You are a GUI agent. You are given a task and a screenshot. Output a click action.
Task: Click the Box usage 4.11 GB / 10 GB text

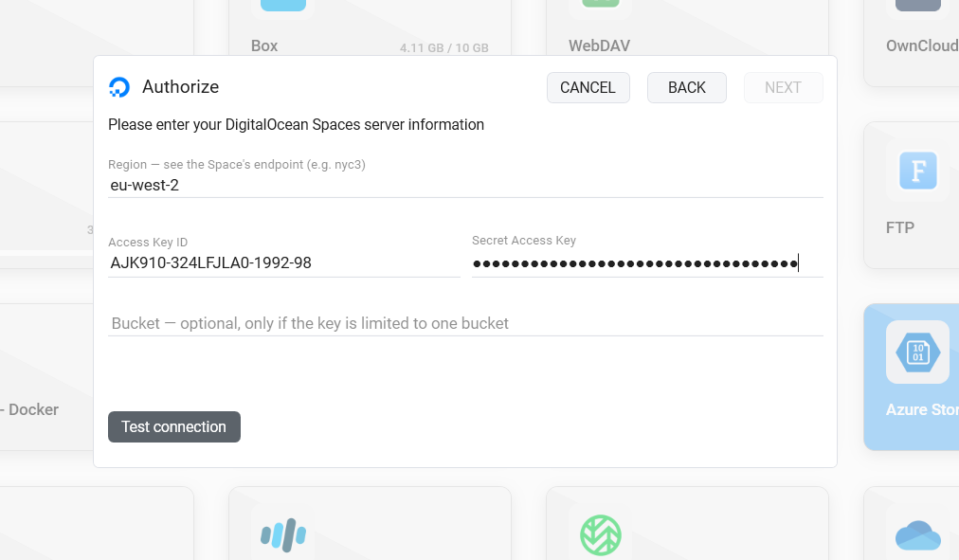pyautogui.click(x=444, y=47)
